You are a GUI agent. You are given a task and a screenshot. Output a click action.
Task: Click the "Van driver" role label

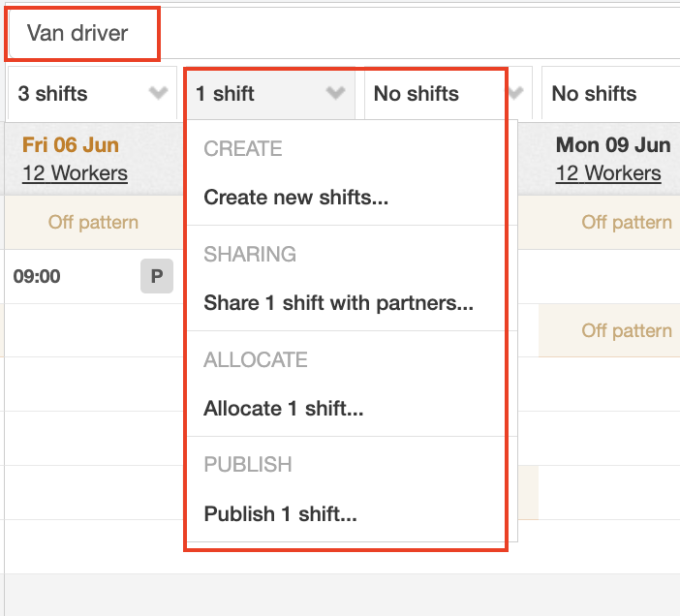pyautogui.click(x=77, y=33)
